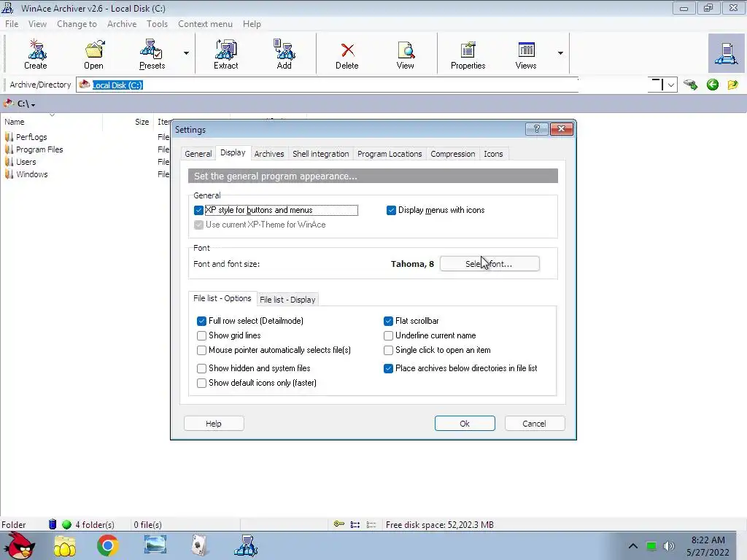Click the green ball icon in status bar
The image size is (747, 560).
(x=66, y=525)
